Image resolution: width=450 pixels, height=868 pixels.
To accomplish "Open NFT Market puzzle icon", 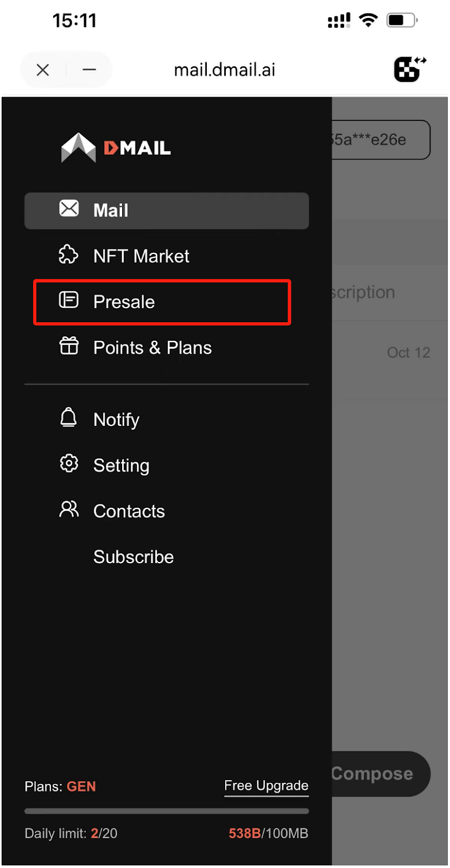I will [x=68, y=254].
